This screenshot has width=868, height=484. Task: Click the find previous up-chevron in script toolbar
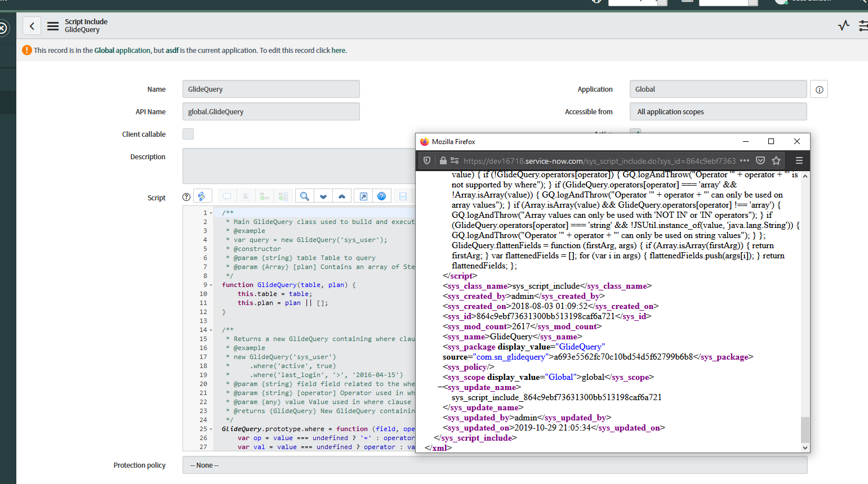pos(342,196)
